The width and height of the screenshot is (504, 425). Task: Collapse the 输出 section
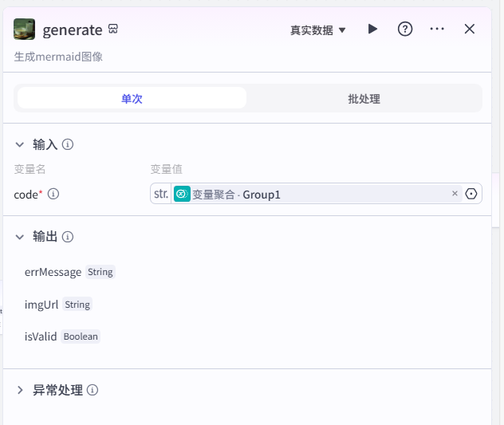click(x=20, y=238)
